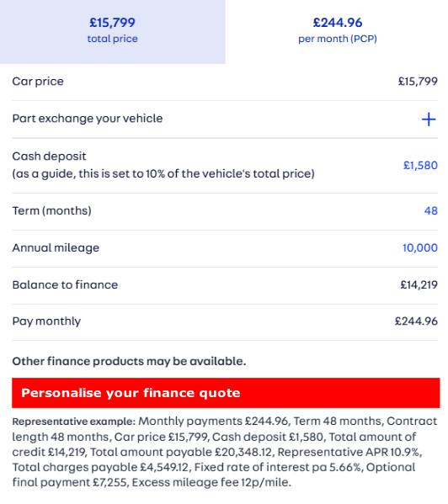Click the Balance to finance £14,219 amount

[419, 284]
